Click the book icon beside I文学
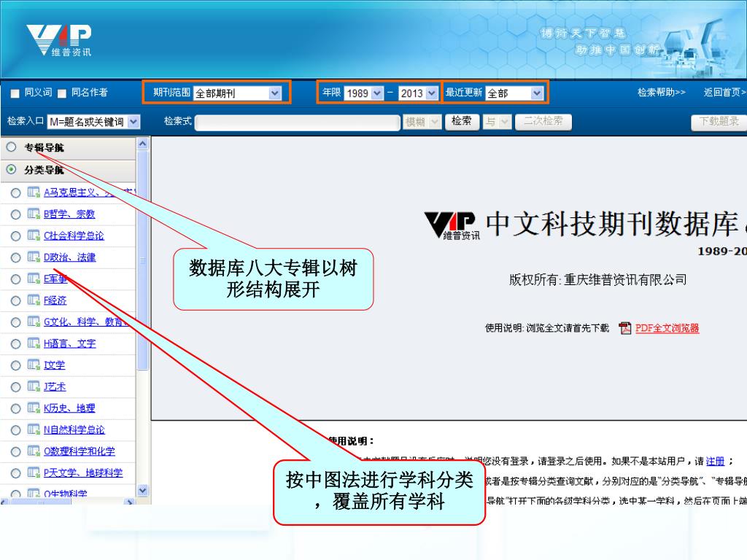 pyautogui.click(x=34, y=365)
